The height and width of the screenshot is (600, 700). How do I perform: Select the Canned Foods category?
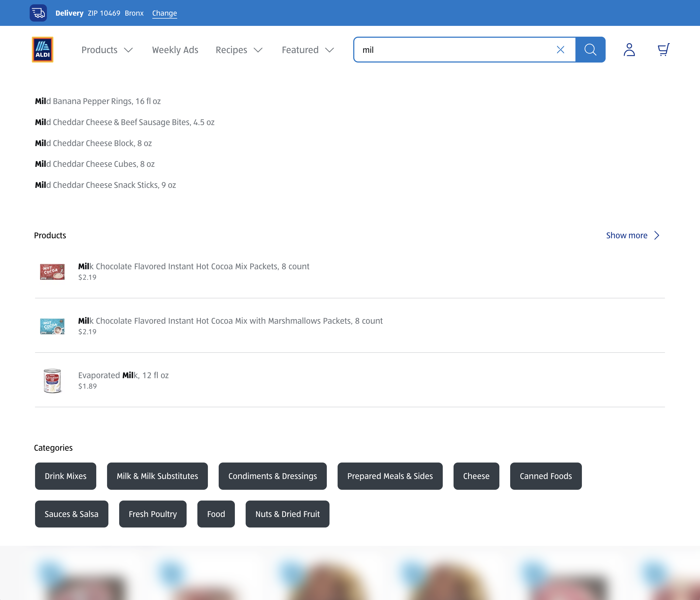(x=545, y=476)
